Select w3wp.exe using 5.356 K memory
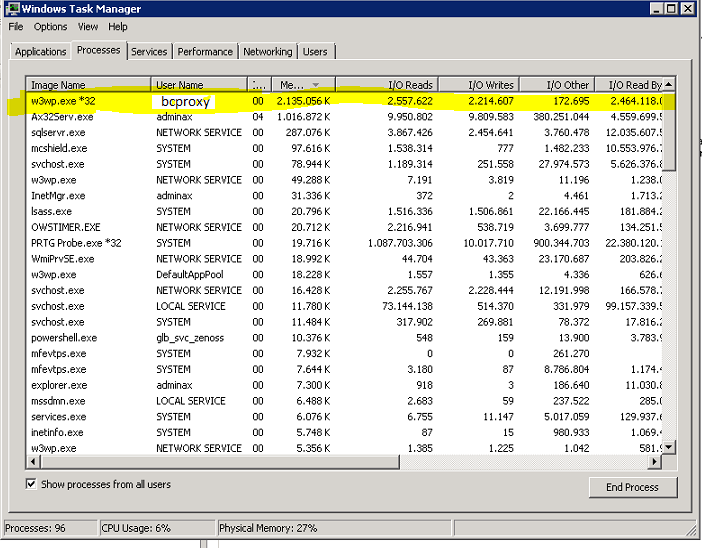This screenshot has height=548, width=702. 344,448
